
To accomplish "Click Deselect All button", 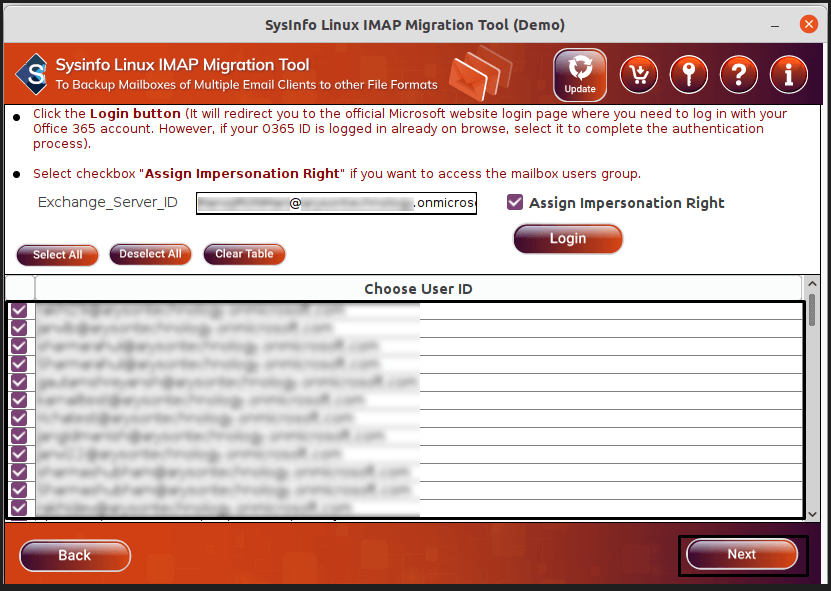I will click(x=150, y=254).
